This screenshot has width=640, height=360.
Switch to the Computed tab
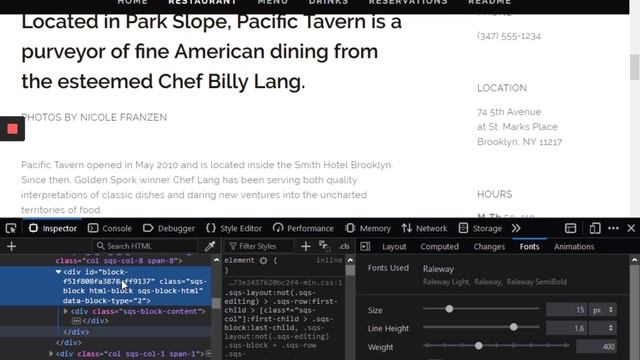tap(440, 247)
